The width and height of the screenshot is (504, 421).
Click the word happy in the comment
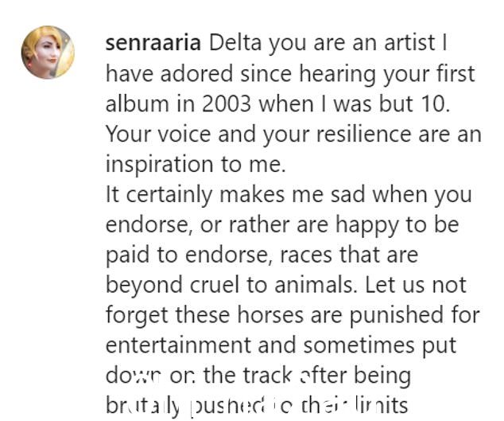point(366,225)
